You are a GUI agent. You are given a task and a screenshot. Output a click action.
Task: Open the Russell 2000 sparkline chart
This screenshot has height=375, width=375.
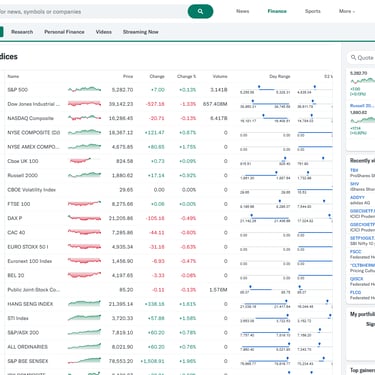(84, 175)
